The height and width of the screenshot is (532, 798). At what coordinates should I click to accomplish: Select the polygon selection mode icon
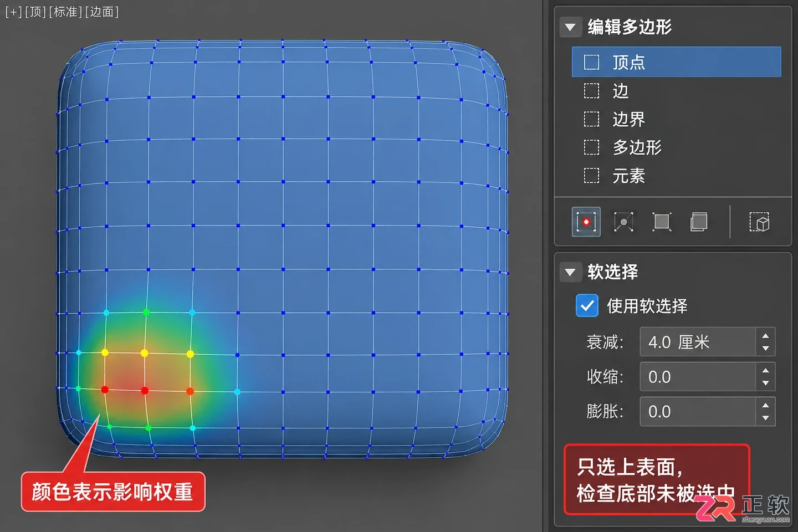662,222
